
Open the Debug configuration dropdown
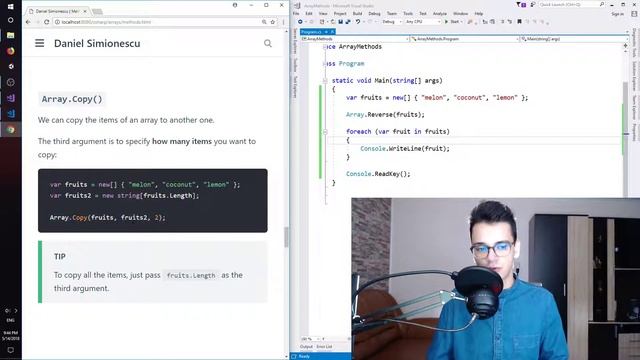(x=391, y=22)
